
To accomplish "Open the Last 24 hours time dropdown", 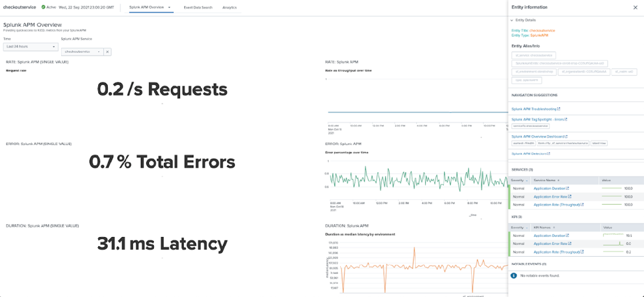I will [x=30, y=47].
